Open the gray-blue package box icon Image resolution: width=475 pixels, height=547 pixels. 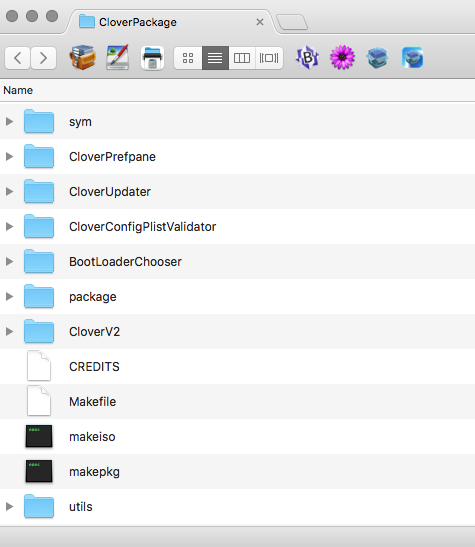(x=377, y=58)
